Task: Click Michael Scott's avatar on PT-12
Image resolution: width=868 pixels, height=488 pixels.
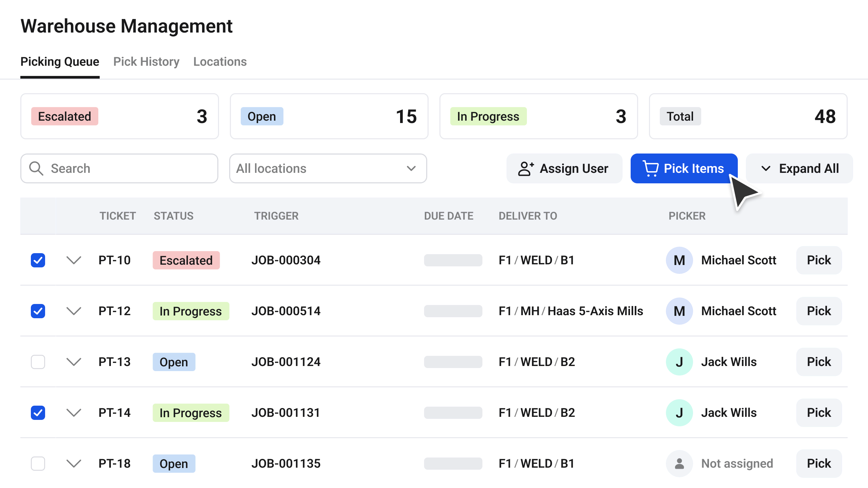Action: 679,311
